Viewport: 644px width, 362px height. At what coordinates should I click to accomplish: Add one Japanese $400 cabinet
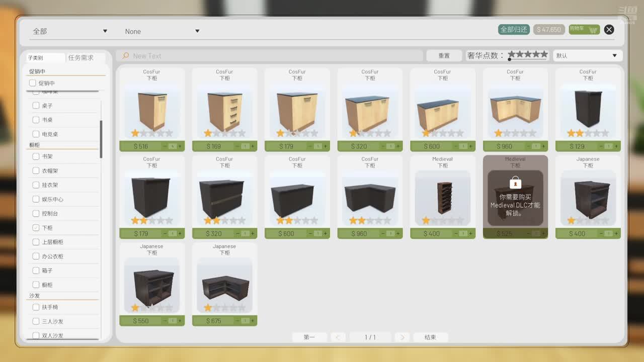616,234
